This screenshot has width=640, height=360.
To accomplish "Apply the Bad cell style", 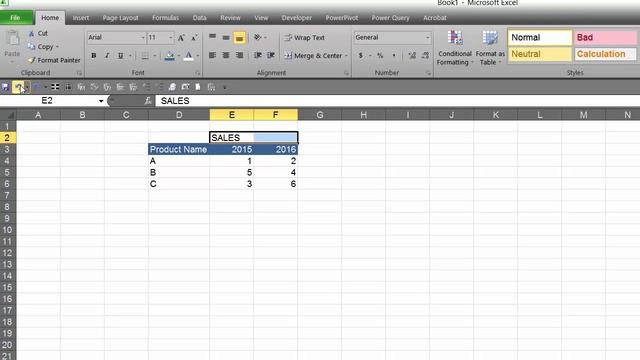I will pyautogui.click(x=605, y=38).
